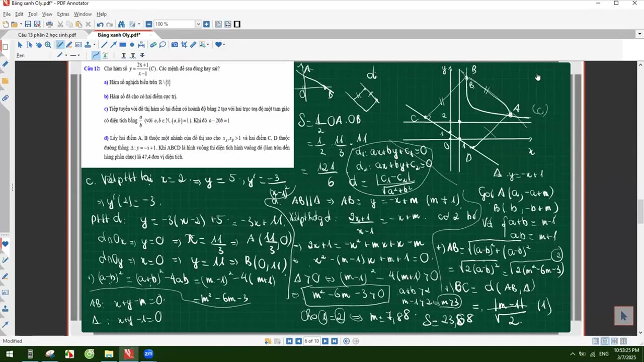Click the vertical scrollbar thumb
This screenshot has width=644, height=362.
pos(640,211)
